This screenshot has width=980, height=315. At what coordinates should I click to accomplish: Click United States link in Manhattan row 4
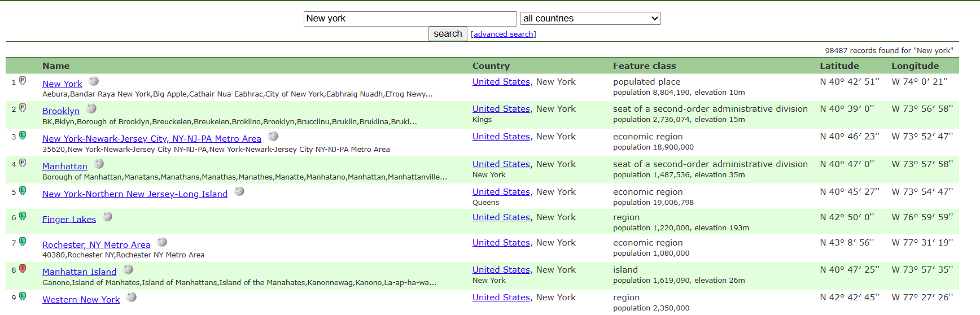point(501,164)
